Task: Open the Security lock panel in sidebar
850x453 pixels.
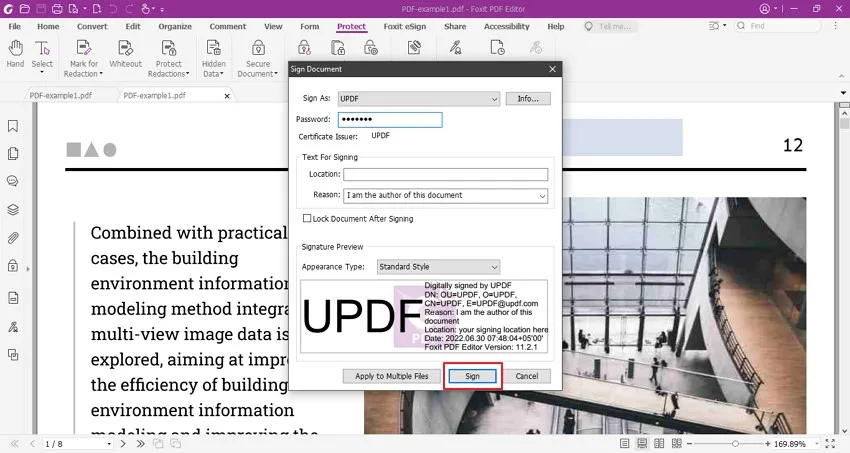Action: pos(13,266)
